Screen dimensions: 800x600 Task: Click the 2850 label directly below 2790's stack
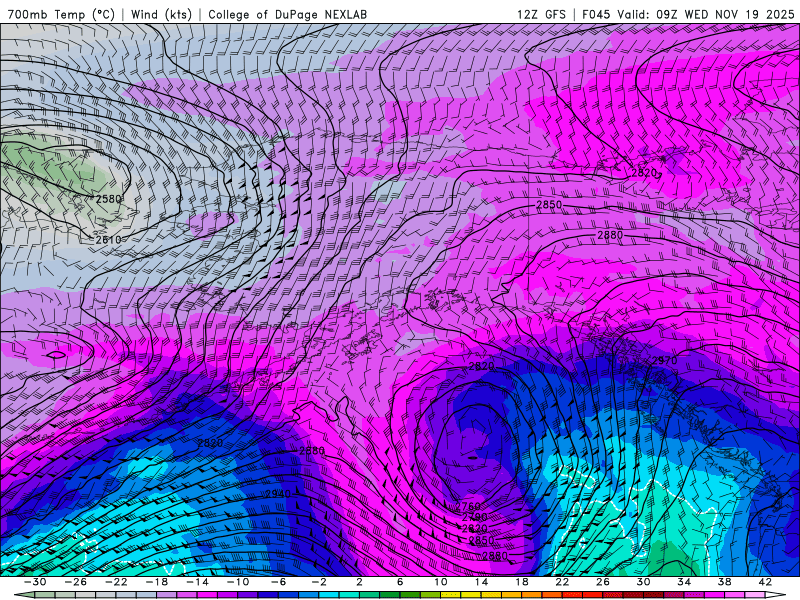pyautogui.click(x=481, y=540)
